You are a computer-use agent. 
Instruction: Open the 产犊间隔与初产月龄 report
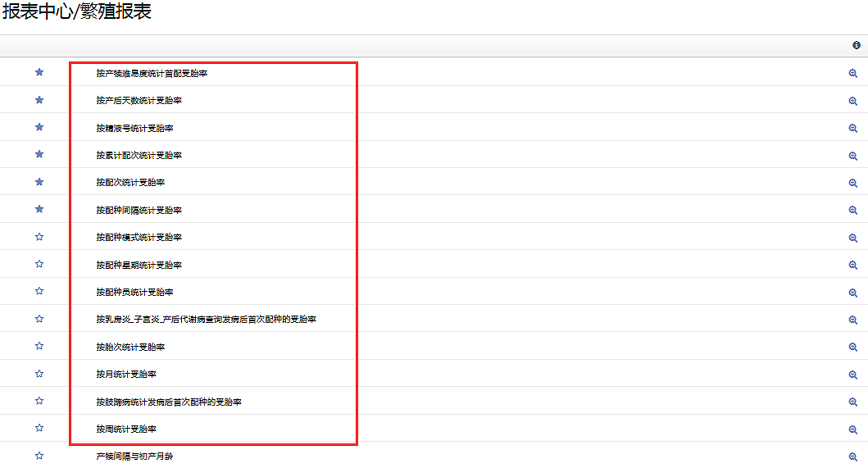(x=134, y=457)
